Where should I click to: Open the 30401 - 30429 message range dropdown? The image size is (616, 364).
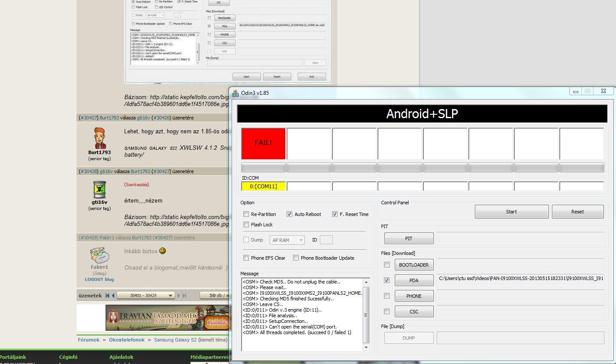pyautogui.click(x=145, y=296)
